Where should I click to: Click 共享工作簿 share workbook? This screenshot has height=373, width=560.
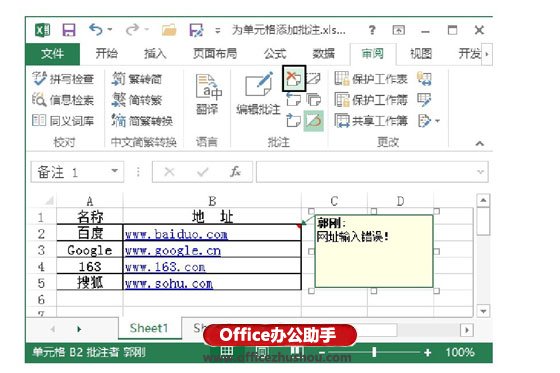[x=371, y=121]
